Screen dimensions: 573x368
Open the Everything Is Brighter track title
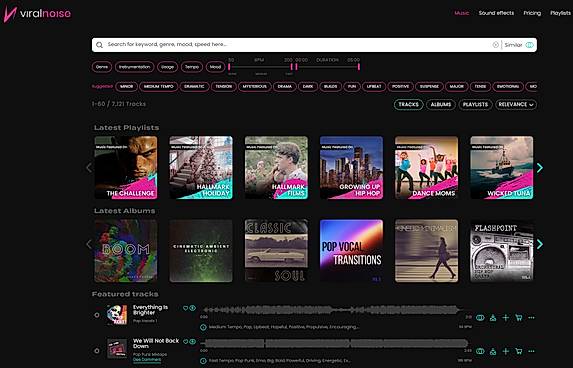(150, 310)
